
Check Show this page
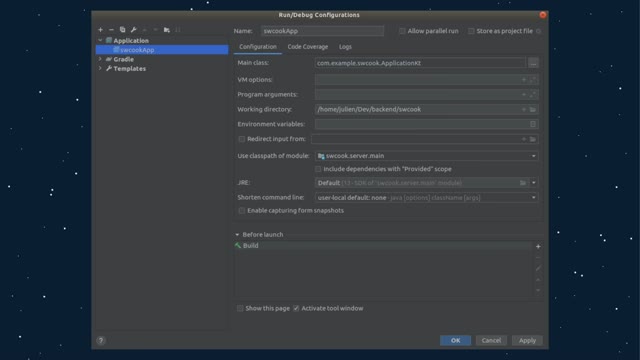click(x=240, y=308)
